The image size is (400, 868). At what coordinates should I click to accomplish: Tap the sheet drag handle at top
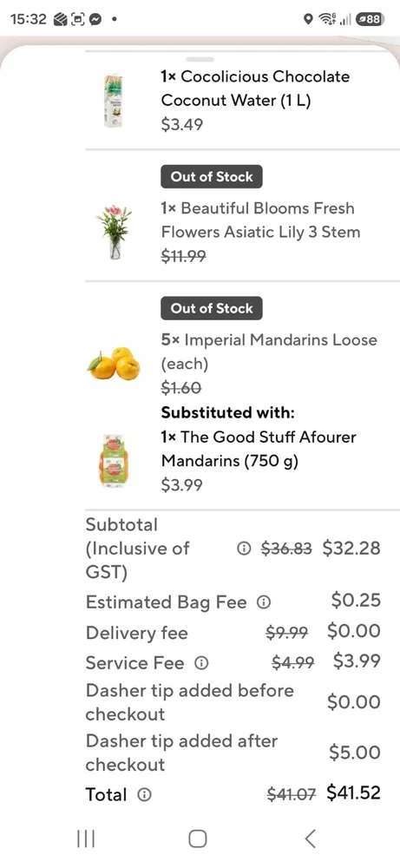200,59
